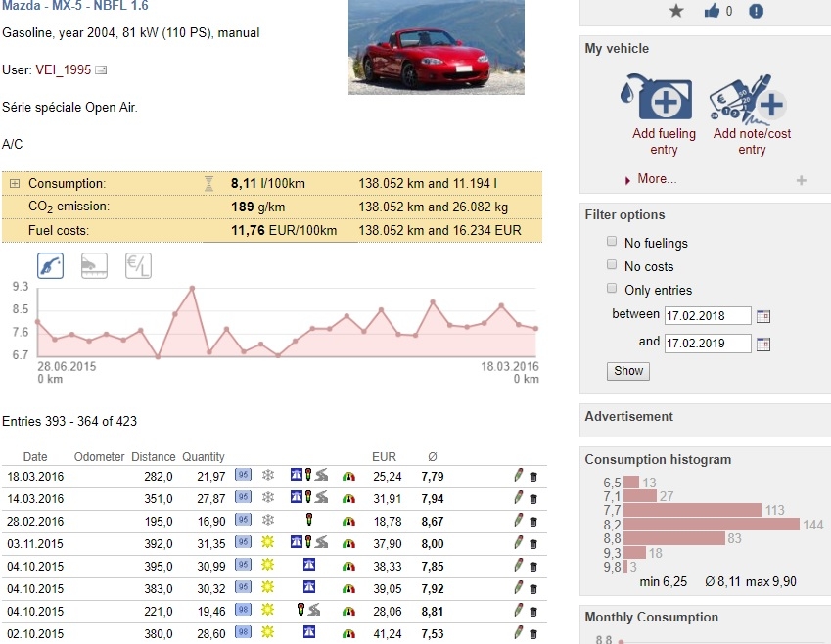Screen dimensions: 831x644
Task: Click the snowflake icon in the 14.03.2016 row
Action: [x=268, y=497]
